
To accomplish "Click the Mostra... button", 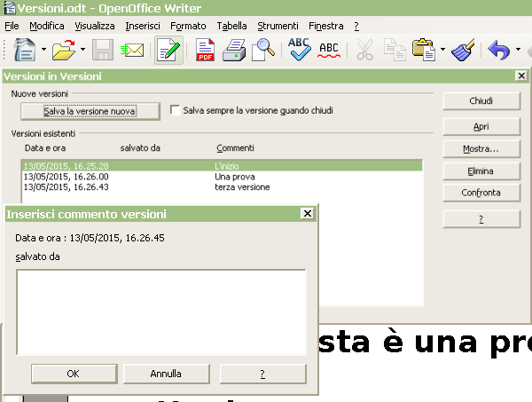I will tap(481, 149).
